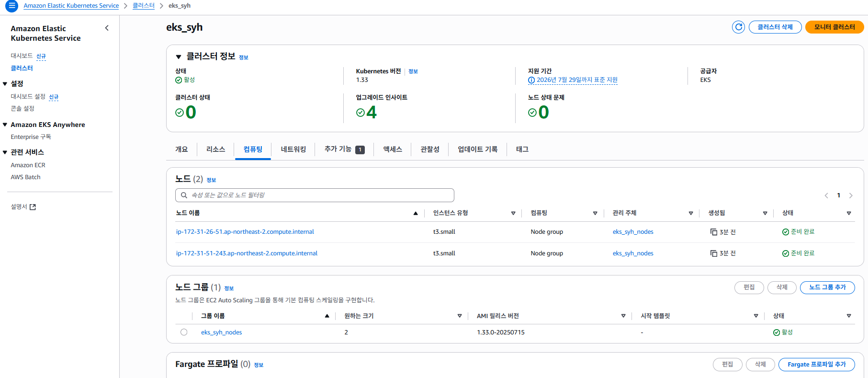Collapse the Amazon EKS Anywhere section

5,125
